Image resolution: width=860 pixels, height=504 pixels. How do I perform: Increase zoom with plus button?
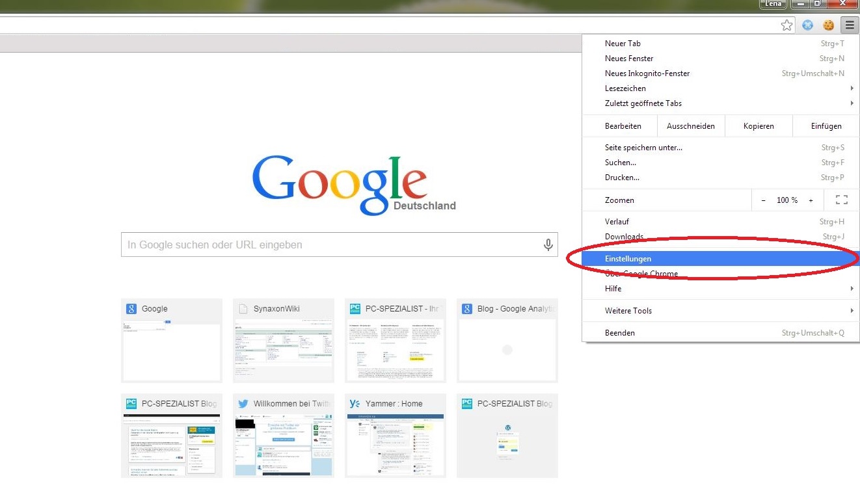pyautogui.click(x=811, y=200)
